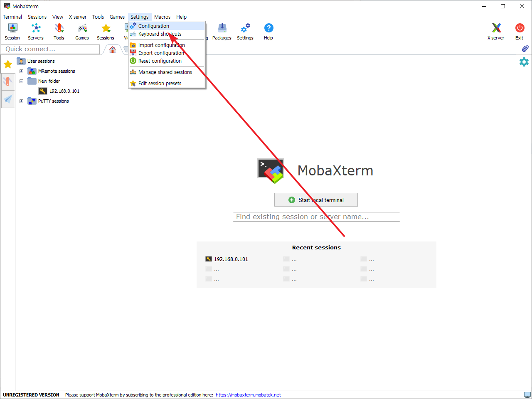The width and height of the screenshot is (532, 399).
Task: Open the View menu in the menu bar
Action: coord(58,17)
